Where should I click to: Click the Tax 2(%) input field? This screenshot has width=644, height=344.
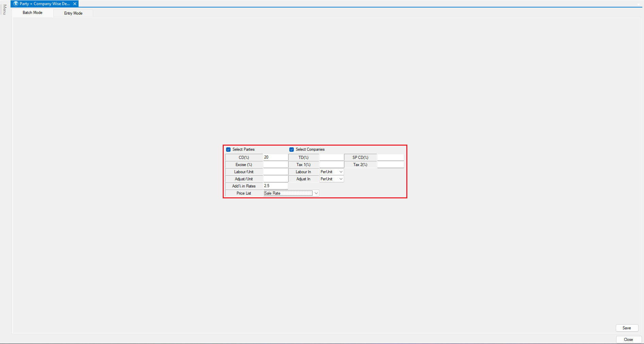point(390,165)
